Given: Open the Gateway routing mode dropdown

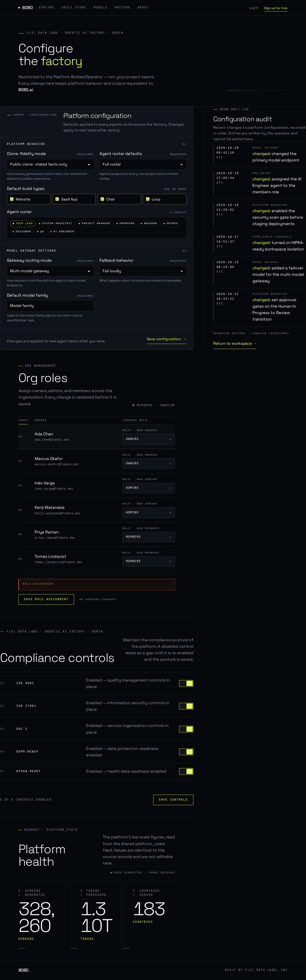Looking at the screenshot, I should click(50, 271).
